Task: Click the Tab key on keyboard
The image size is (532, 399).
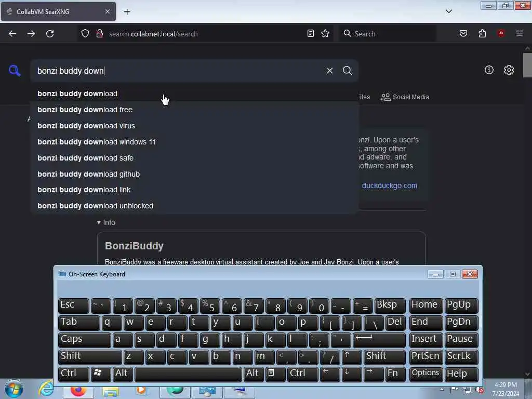Action: pos(79,322)
